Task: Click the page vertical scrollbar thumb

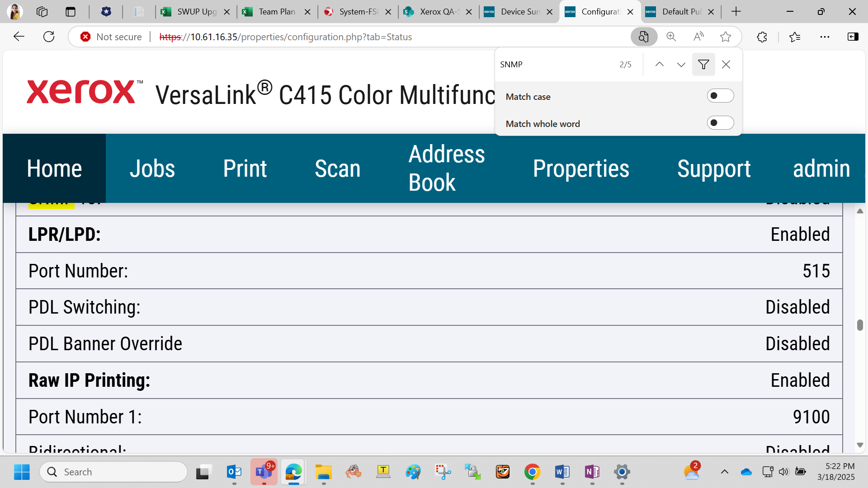Action: coord(860,325)
